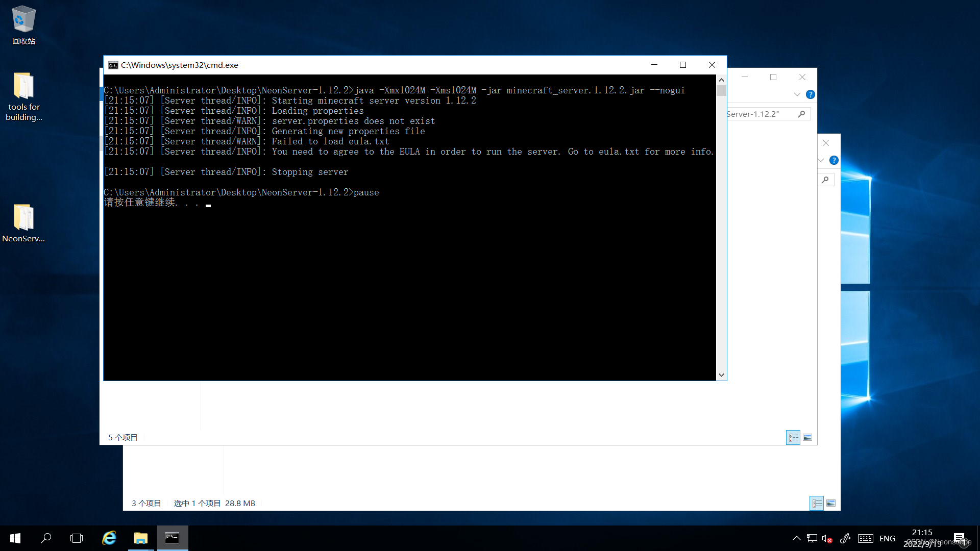This screenshot has height=551, width=980.
Task: Open the tools for building folder
Action: point(23,87)
